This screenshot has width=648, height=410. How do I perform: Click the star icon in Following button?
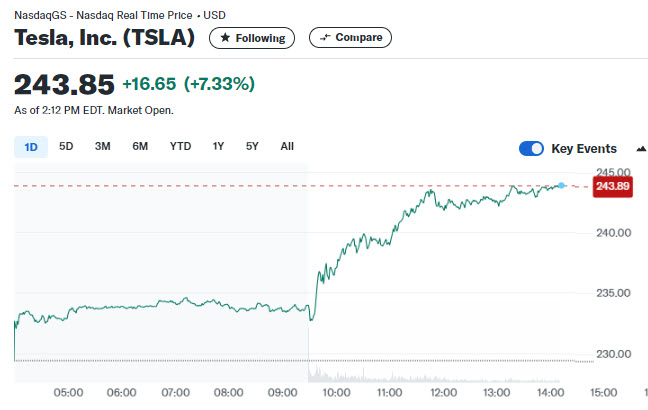click(x=225, y=38)
